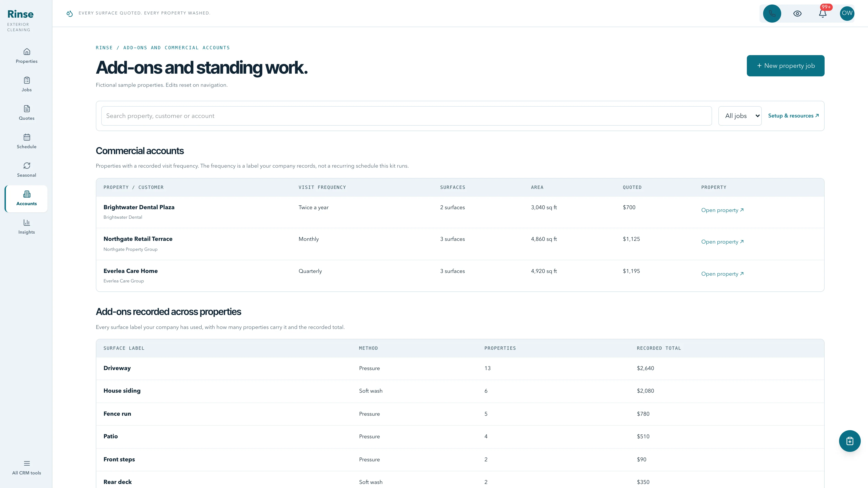Open the Properties sidebar section

[x=26, y=56]
